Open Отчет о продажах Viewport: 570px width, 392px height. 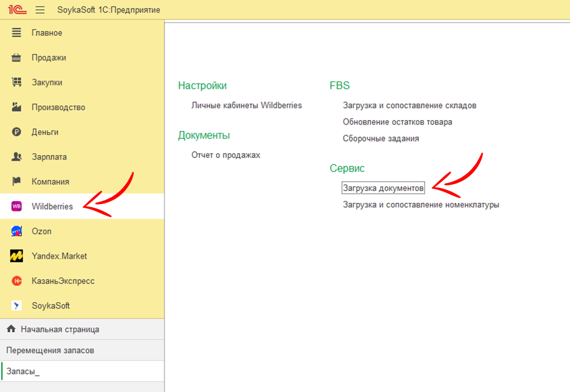click(x=226, y=155)
